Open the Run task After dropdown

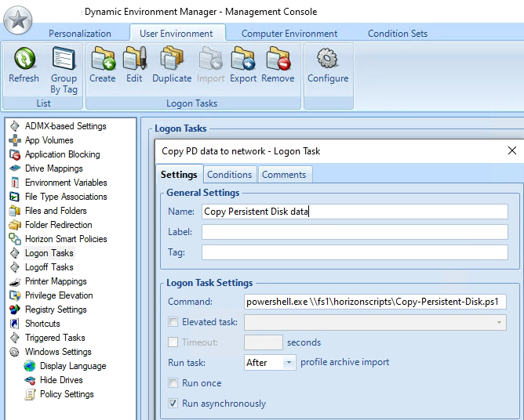pyautogui.click(x=270, y=363)
